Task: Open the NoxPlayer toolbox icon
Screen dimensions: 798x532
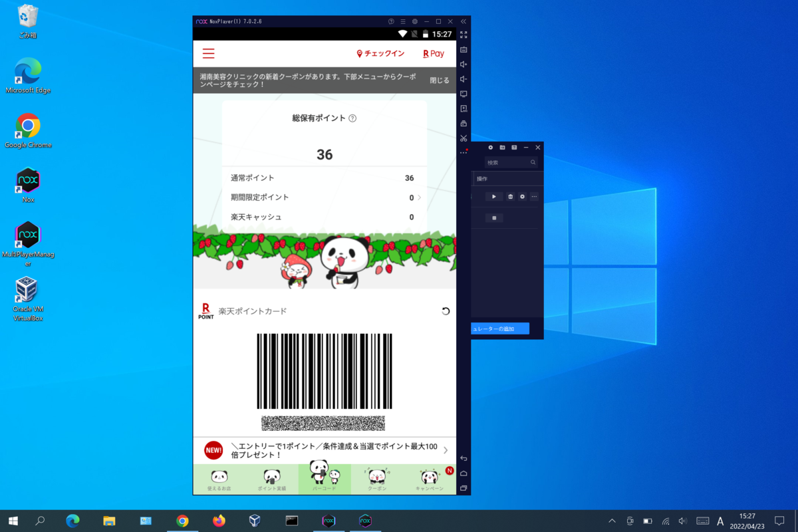Action: [x=464, y=123]
